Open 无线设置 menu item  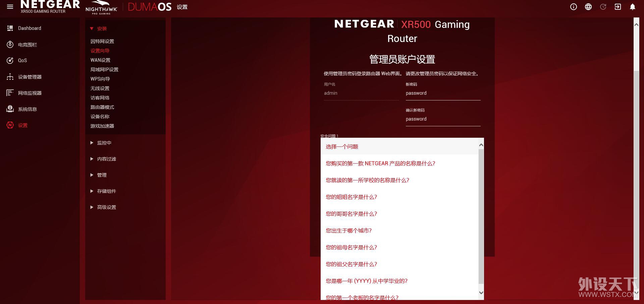[x=100, y=88]
